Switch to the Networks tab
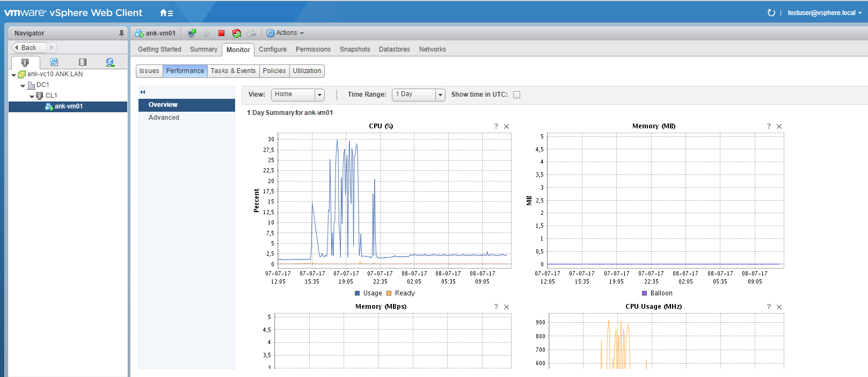868x377 pixels. coord(433,49)
